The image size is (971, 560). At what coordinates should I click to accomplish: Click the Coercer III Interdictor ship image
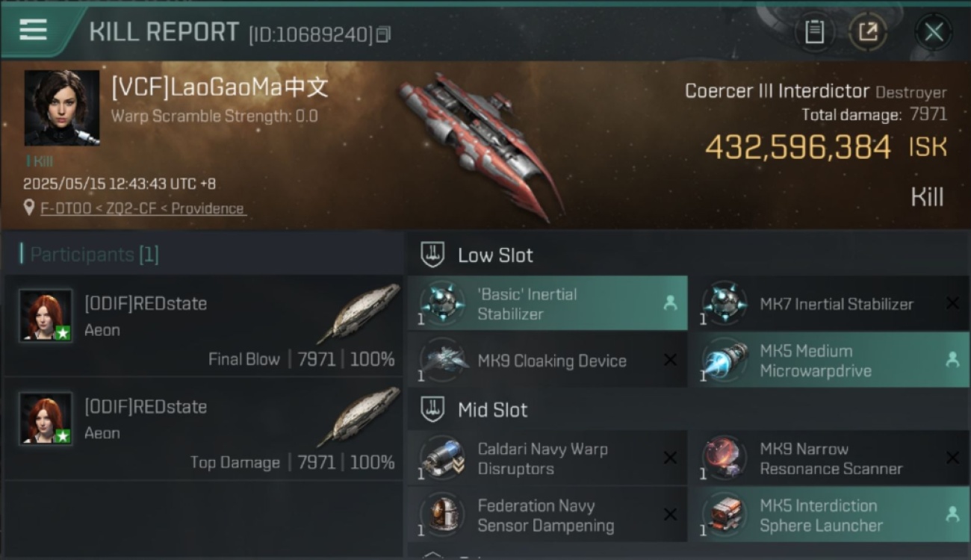[478, 146]
